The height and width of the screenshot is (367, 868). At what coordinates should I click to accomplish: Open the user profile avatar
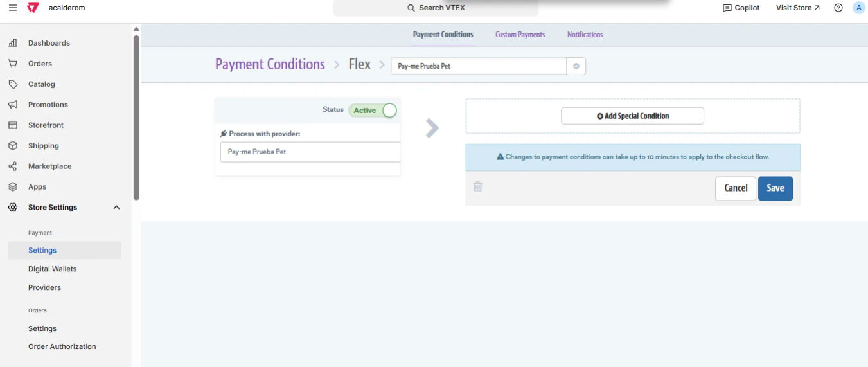click(x=859, y=8)
